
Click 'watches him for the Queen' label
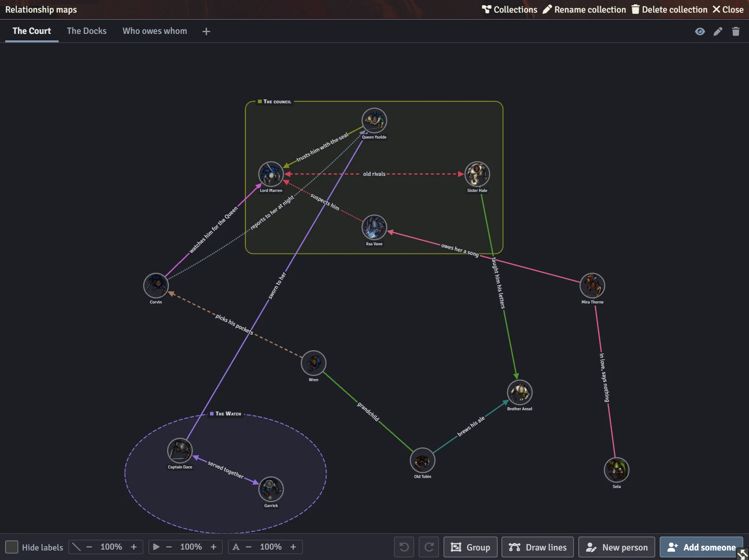coord(214,230)
